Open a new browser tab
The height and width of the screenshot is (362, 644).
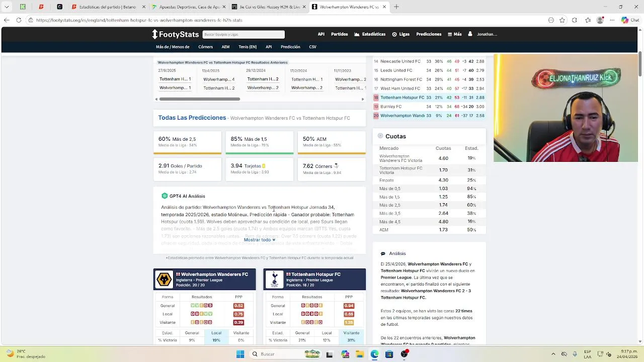pyautogui.click(x=396, y=7)
